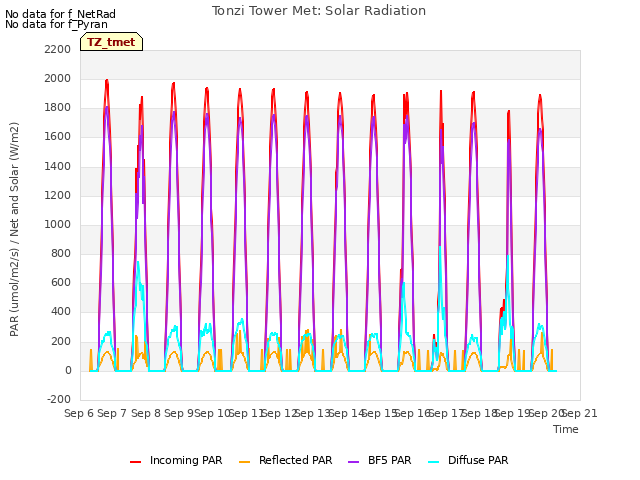Click the x-axis tick label Sep 7
The width and height of the screenshot is (640, 480).
click(112, 413)
